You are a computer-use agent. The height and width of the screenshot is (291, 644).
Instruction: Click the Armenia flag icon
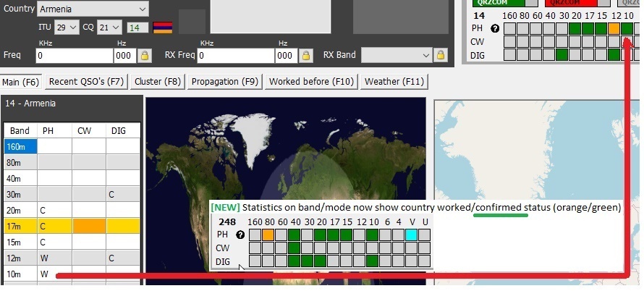163,28
